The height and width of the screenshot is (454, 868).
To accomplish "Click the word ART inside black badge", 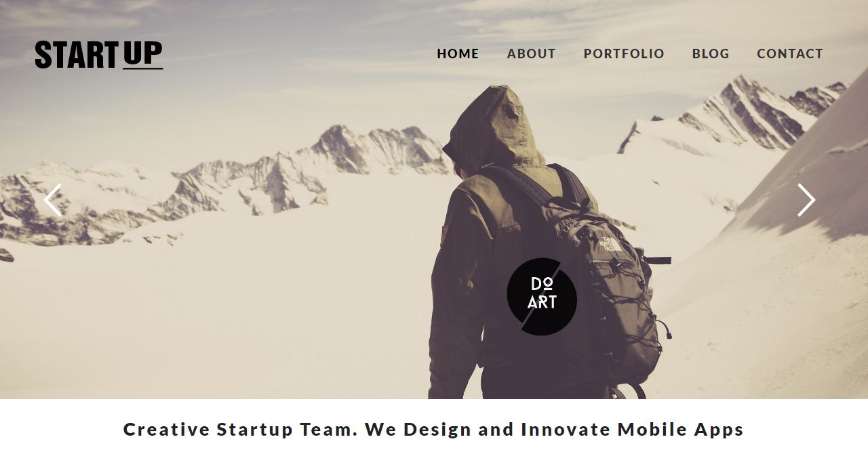I will point(542,303).
